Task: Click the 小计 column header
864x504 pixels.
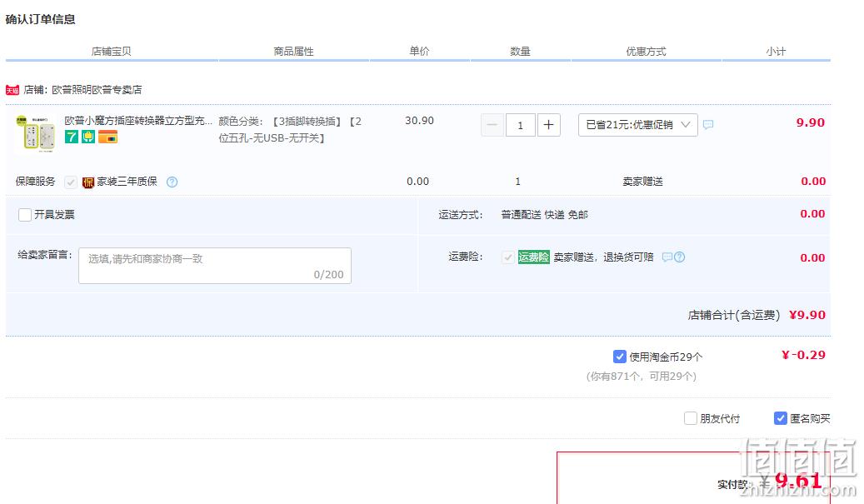Action: click(776, 52)
